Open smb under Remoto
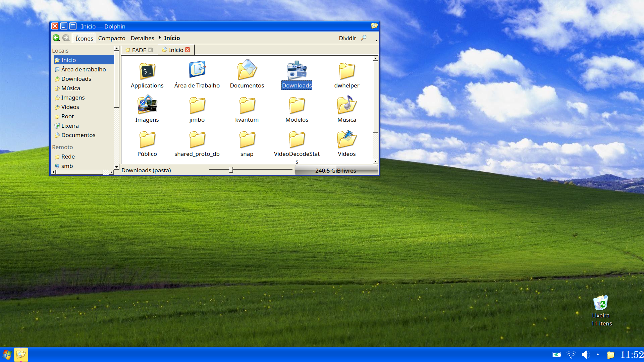 [84, 166]
